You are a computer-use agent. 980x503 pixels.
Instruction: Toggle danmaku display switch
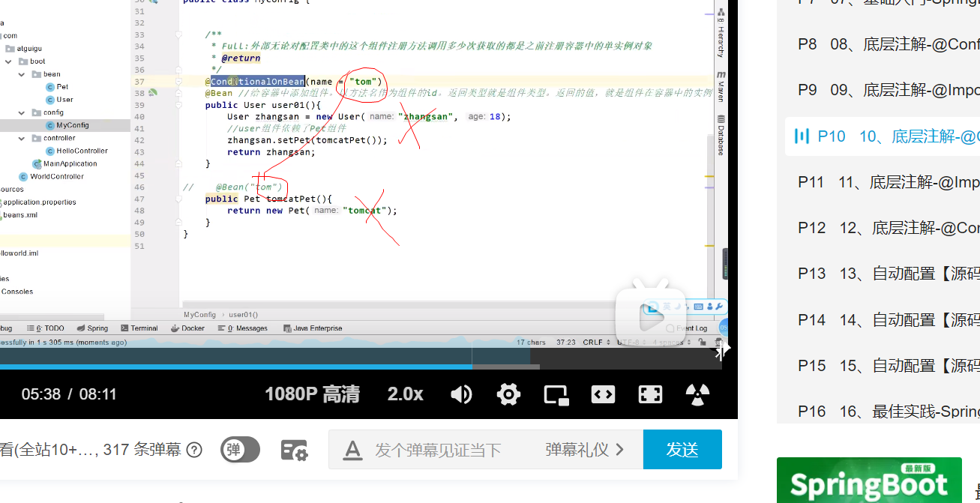point(240,450)
